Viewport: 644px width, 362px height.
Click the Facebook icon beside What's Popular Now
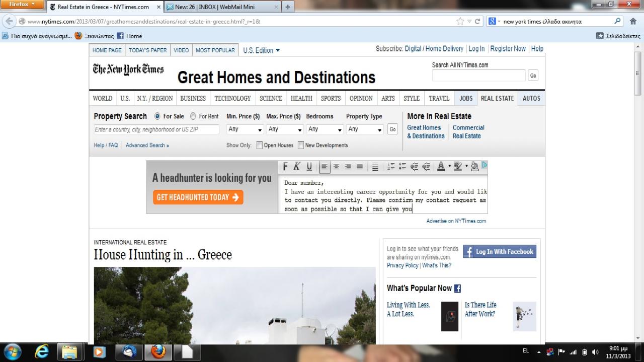coord(457,288)
